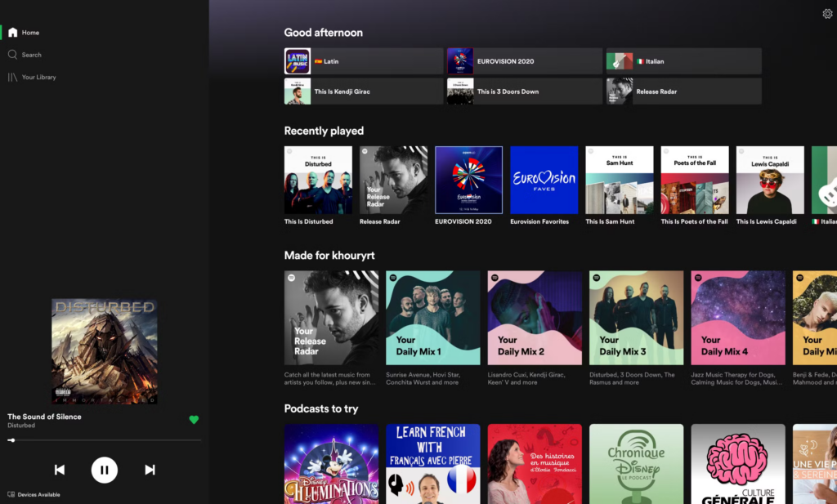This screenshot has height=504, width=837.
Task: Pause the current song
Action: [x=104, y=470]
